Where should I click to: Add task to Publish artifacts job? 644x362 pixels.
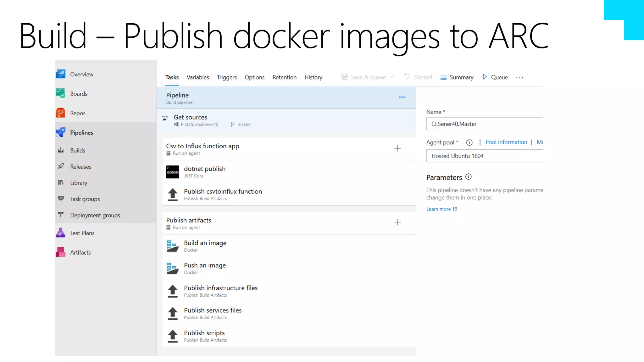coord(397,222)
